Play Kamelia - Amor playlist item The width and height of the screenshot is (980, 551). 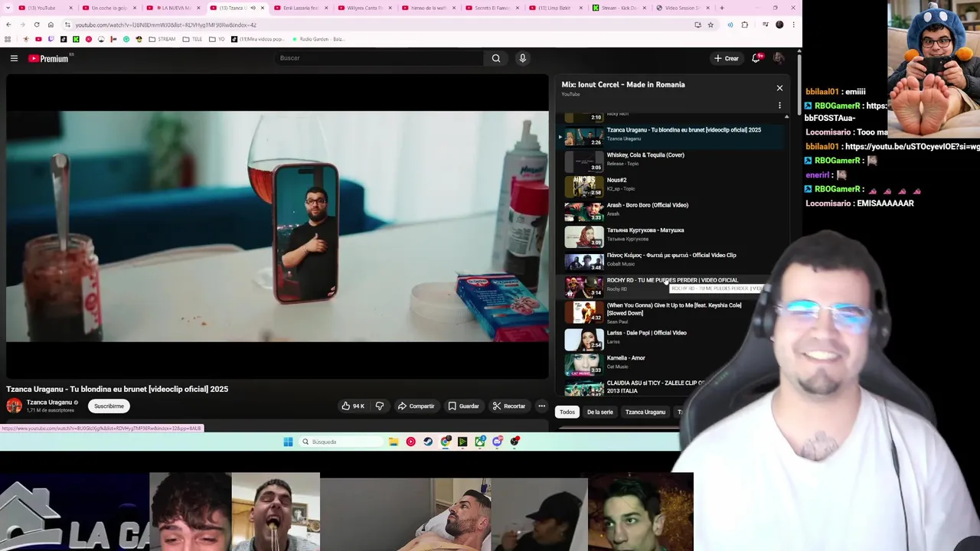click(626, 358)
